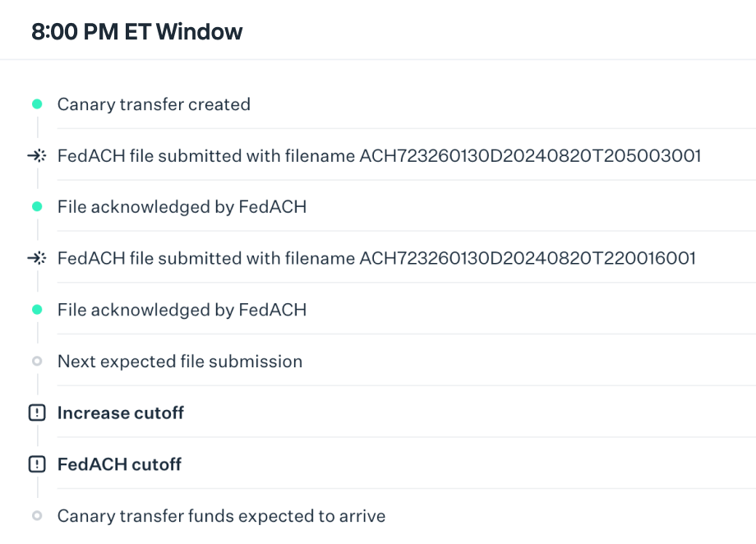The image size is (756, 544).
Task: Click filename ACH723260130D20240820T205003001
Action: 530,155
